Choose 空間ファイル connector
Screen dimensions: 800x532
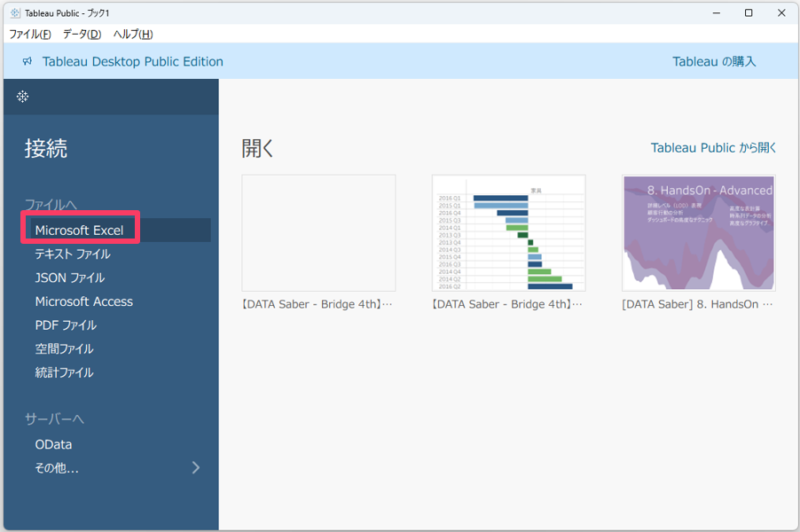pos(65,349)
